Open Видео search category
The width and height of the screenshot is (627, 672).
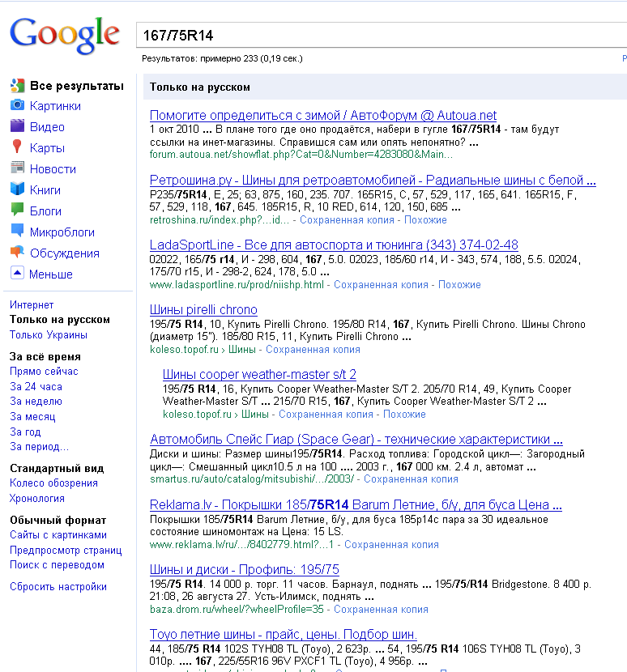pos(47,127)
